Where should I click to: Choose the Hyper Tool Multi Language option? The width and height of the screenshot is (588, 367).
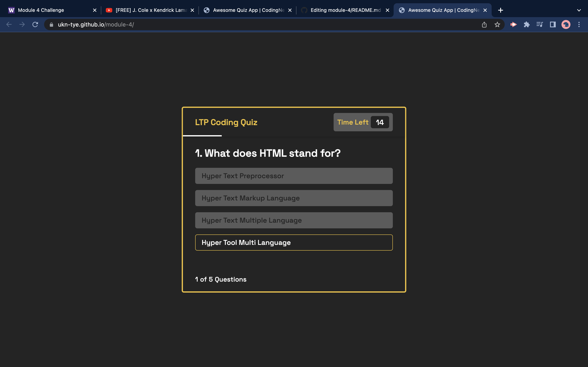tap(294, 242)
